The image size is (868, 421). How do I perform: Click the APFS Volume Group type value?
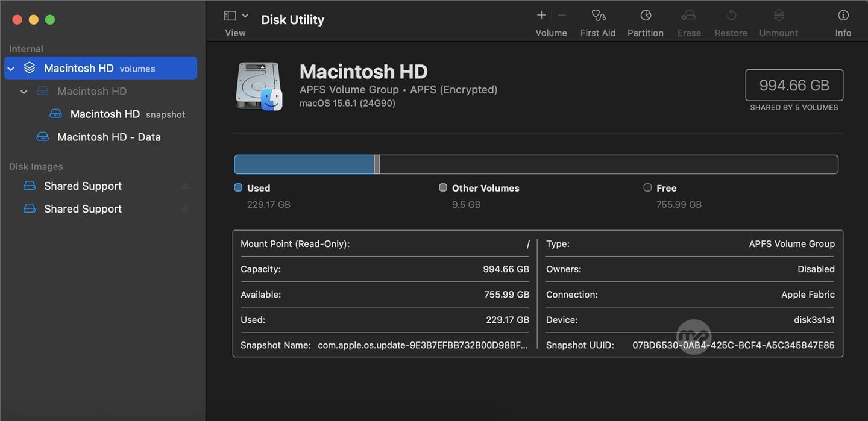792,244
